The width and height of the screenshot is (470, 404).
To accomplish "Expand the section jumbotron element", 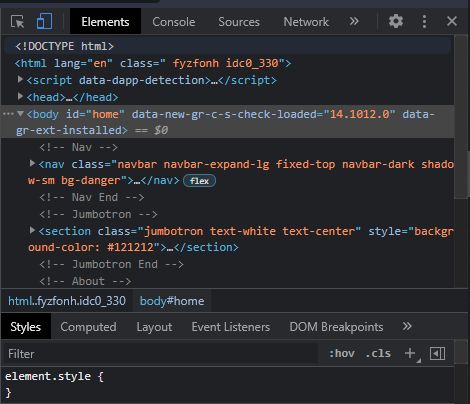I will click(32, 230).
